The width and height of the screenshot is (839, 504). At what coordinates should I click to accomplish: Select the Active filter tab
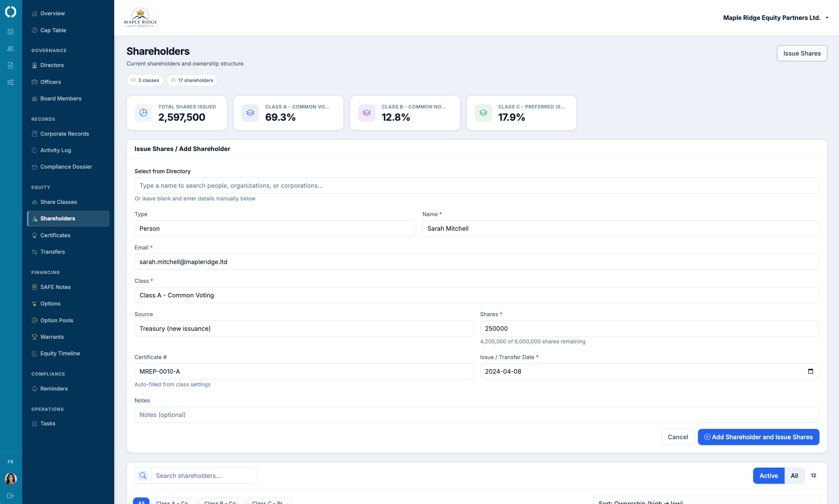click(769, 476)
